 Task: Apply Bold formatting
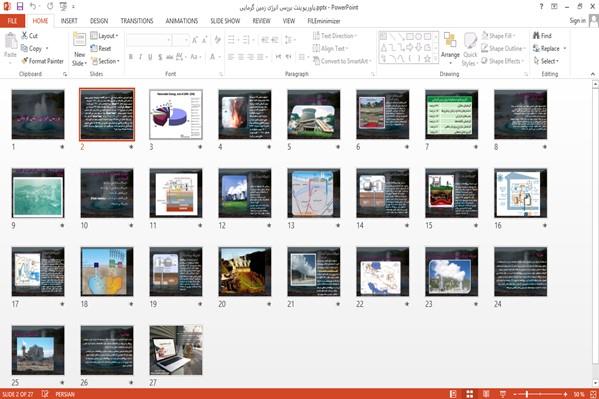click(131, 57)
